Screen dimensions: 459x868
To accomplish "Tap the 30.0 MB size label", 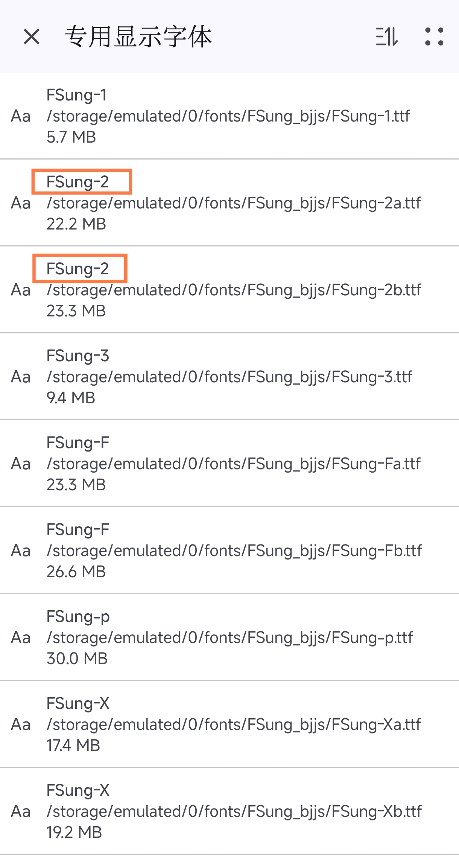I will point(77,659).
